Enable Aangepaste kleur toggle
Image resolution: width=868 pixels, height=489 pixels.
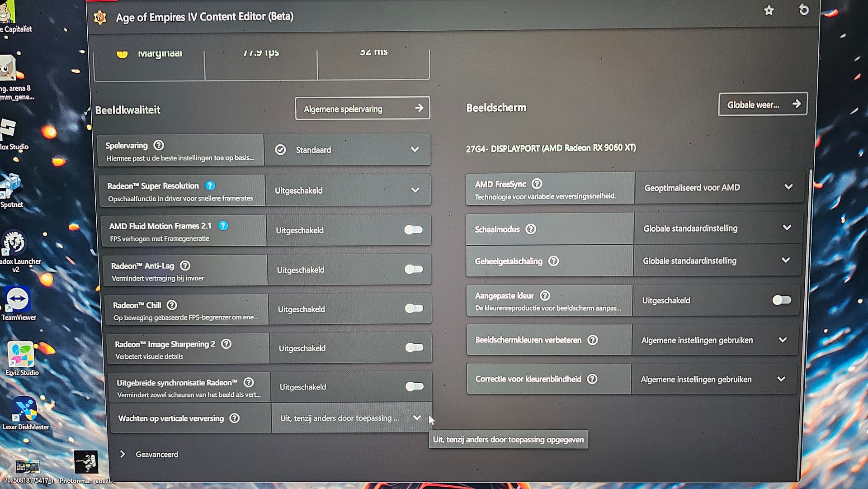click(x=782, y=299)
